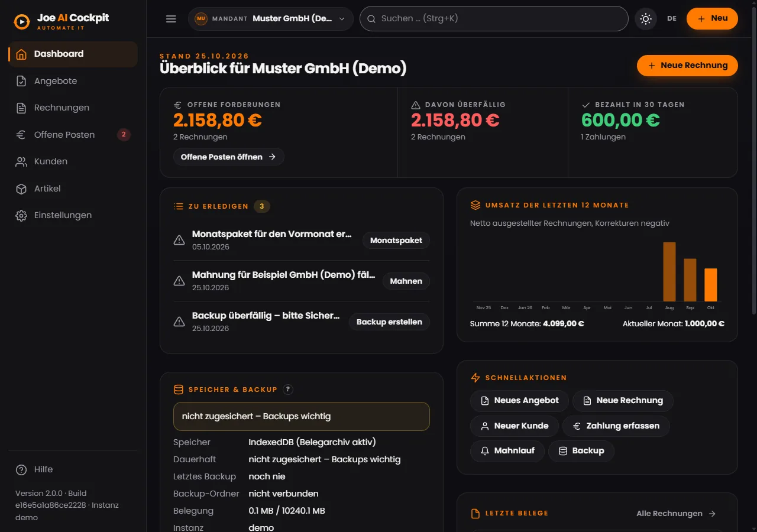Click the Mahnen button
This screenshot has height=532, width=757.
(x=406, y=281)
